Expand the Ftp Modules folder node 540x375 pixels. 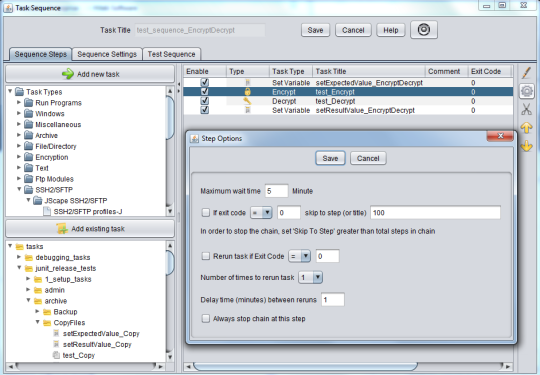click(19, 178)
